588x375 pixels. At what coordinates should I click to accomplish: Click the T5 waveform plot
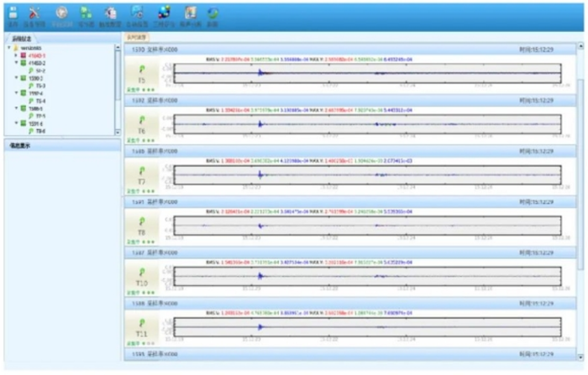tap(368, 74)
